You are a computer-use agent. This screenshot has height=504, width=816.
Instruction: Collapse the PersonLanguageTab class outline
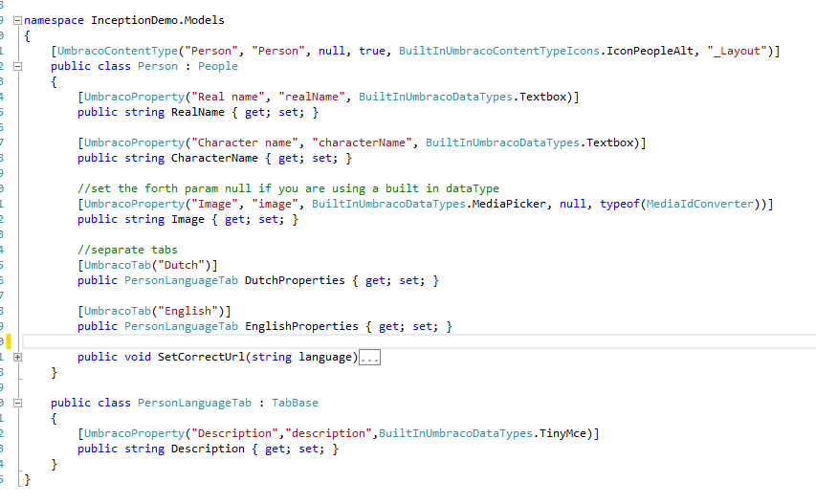coord(17,403)
